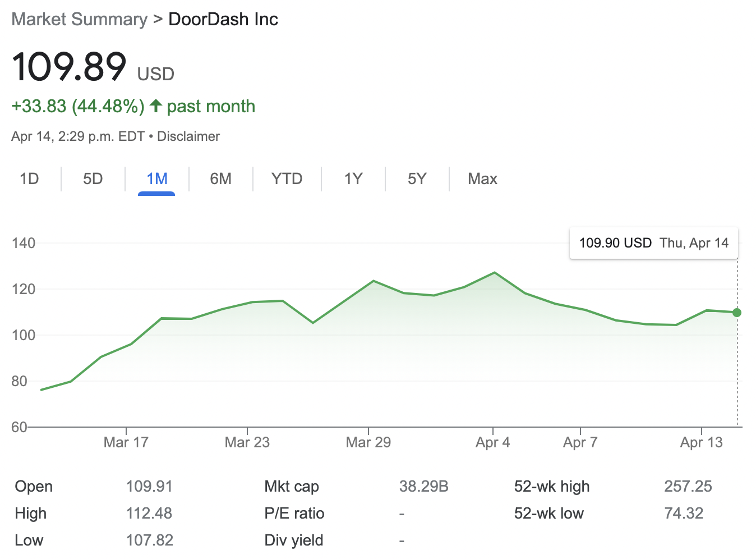756x559 pixels.
Task: Reselect the active 1M tab
Action: pos(157,178)
